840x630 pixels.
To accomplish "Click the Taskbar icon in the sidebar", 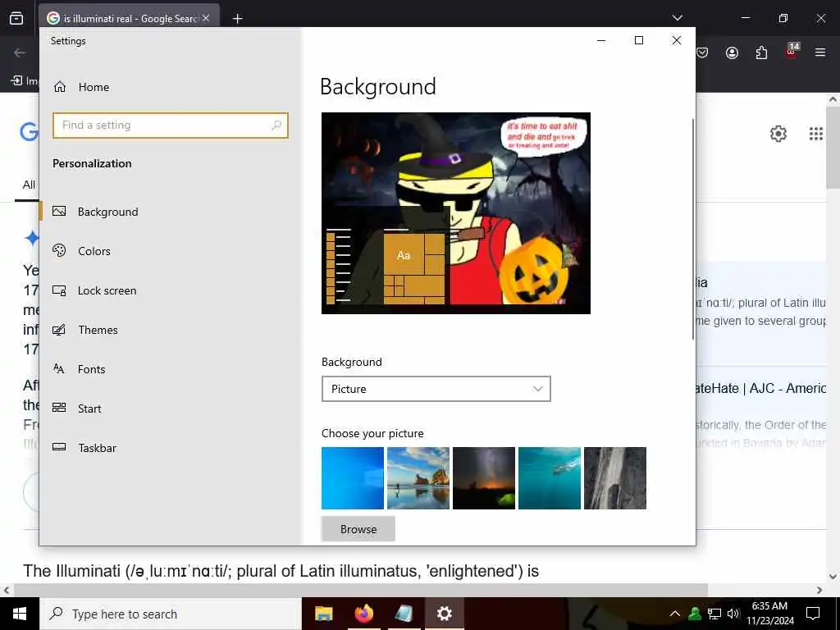I will [x=59, y=447].
